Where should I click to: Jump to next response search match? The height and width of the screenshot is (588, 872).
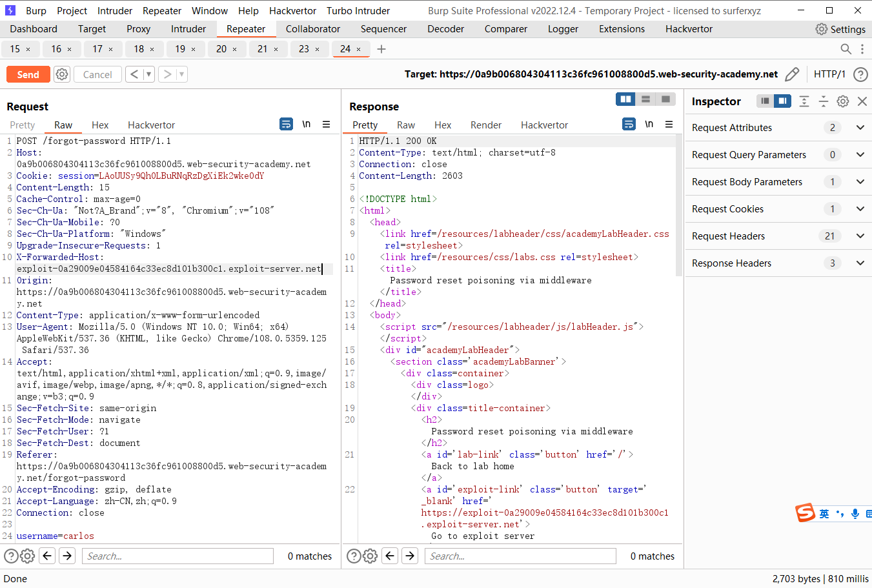410,556
